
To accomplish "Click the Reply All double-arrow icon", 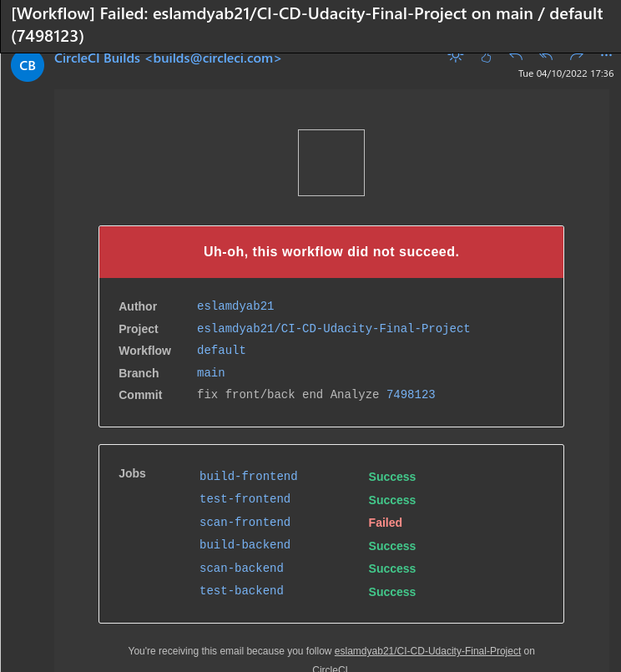I will (546, 57).
